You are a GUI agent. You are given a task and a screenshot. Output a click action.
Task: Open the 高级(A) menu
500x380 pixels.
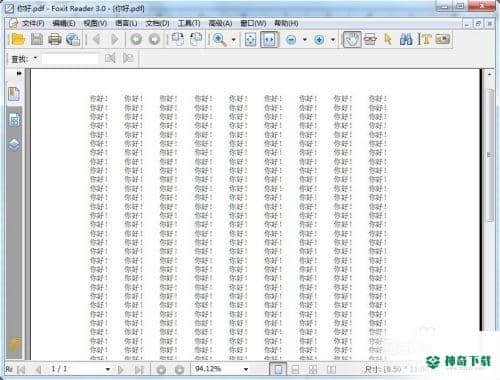tap(220, 23)
